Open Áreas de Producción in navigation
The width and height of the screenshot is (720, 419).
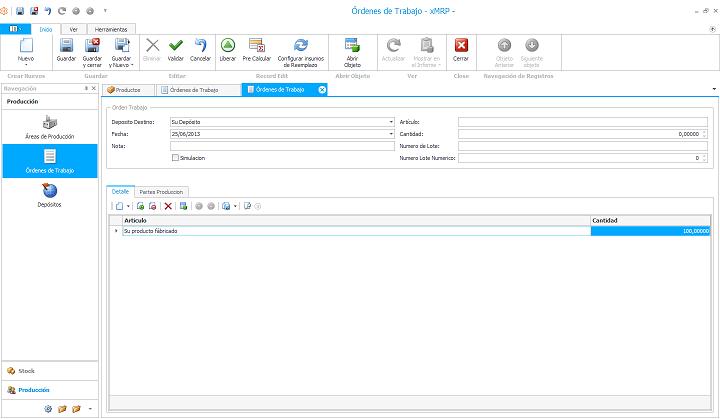click(x=50, y=127)
